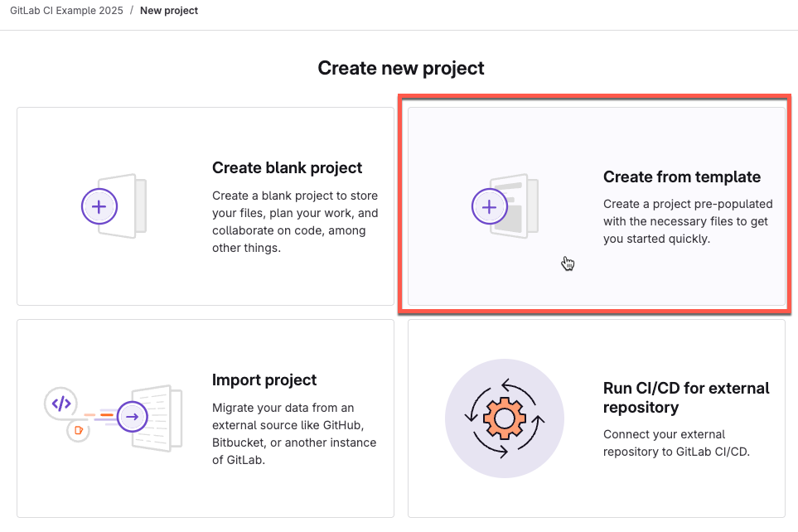Click the template card's pre-populated description text

point(688,221)
